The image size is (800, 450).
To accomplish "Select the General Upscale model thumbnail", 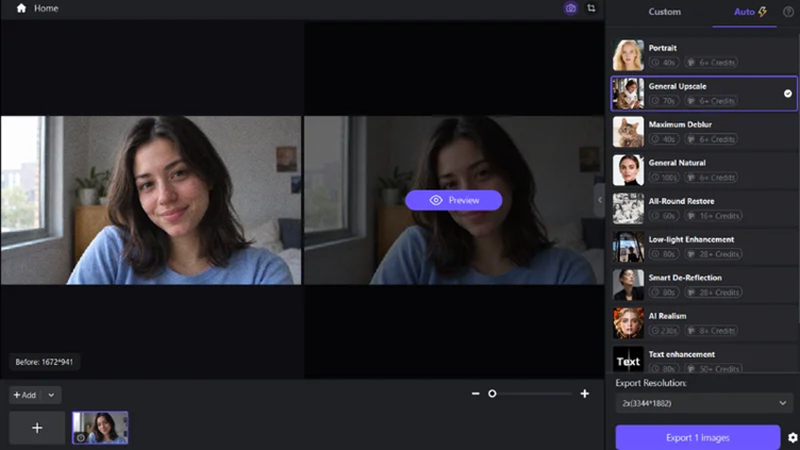I will click(x=628, y=93).
